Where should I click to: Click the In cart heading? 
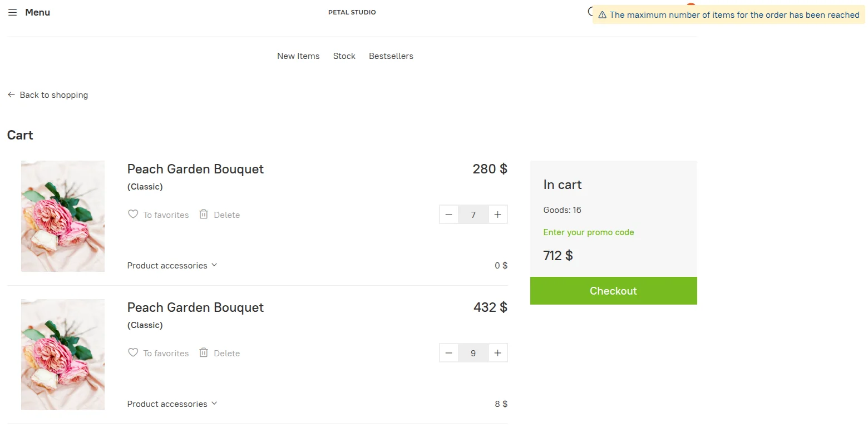[563, 185]
